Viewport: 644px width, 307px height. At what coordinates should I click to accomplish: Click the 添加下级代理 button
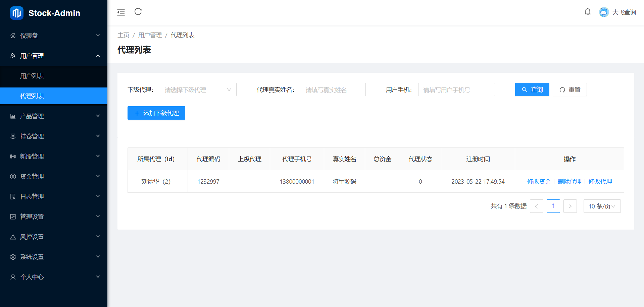[156, 113]
